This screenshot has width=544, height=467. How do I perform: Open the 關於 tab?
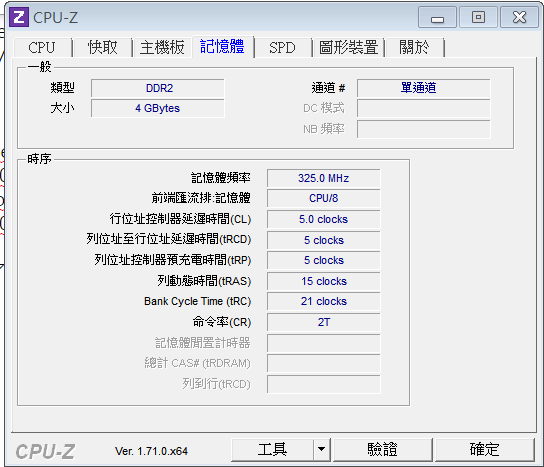tap(414, 47)
